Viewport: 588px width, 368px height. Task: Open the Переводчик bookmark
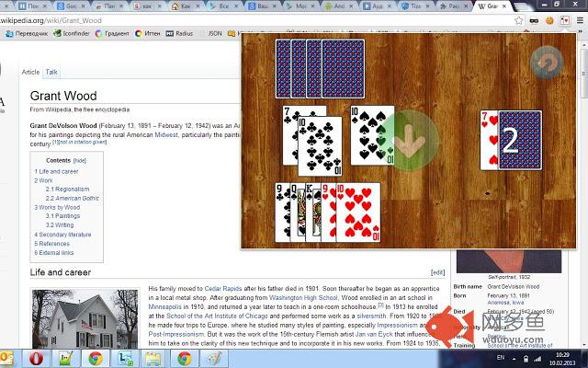(x=27, y=33)
